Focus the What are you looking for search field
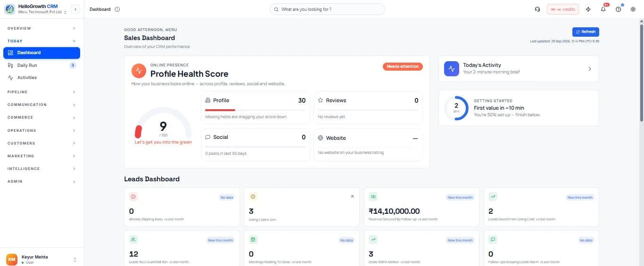 (327, 9)
